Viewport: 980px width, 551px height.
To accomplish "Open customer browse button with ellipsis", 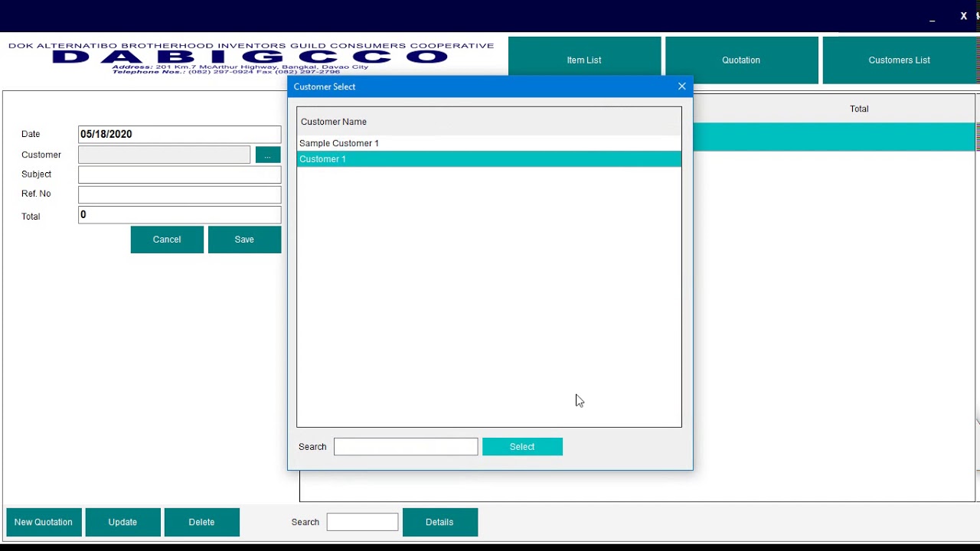I will 268,155.
